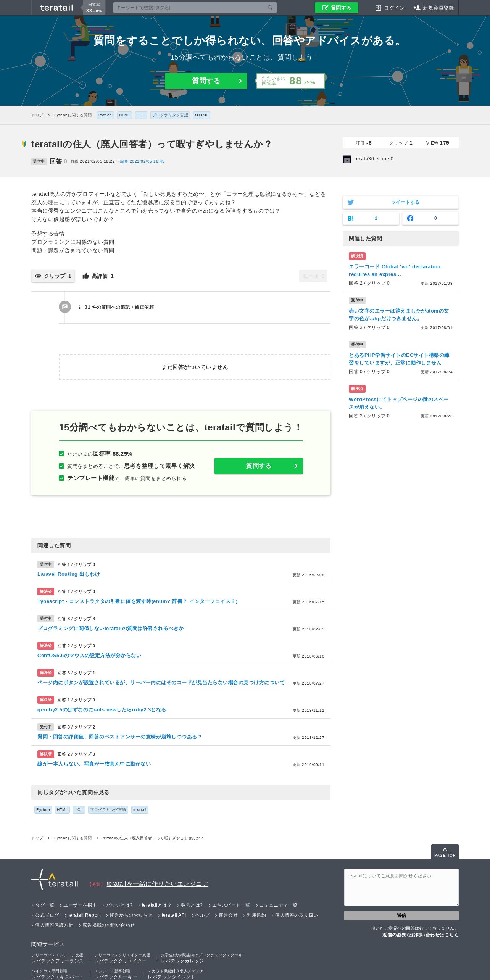Click タグ一覧 in footer
Viewport: 490px width, 980px height.
tap(45, 905)
